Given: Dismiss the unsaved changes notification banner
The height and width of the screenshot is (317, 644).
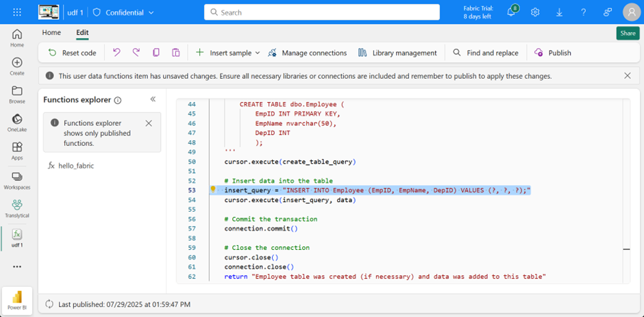Looking at the screenshot, I should (628, 76).
